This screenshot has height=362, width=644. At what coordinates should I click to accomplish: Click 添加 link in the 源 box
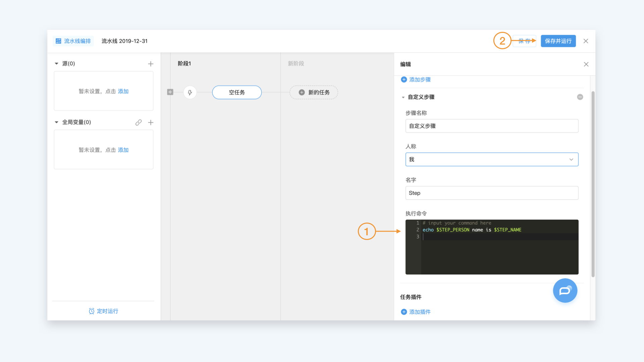[x=123, y=91]
